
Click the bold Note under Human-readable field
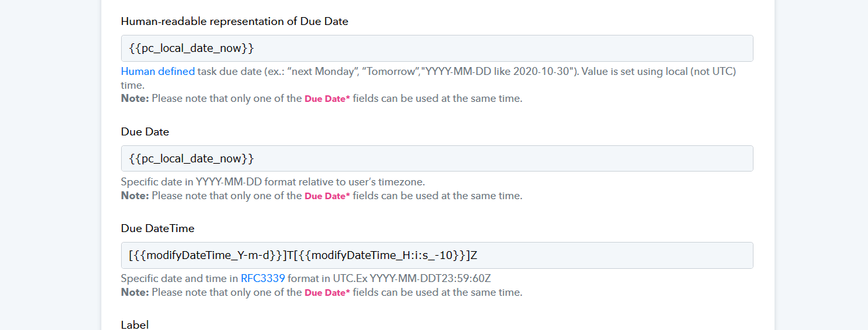pos(135,99)
